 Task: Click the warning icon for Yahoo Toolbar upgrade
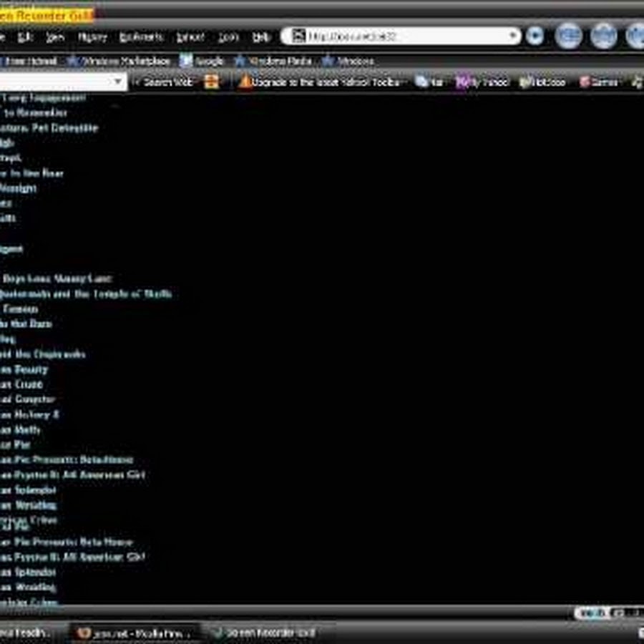click(x=245, y=82)
